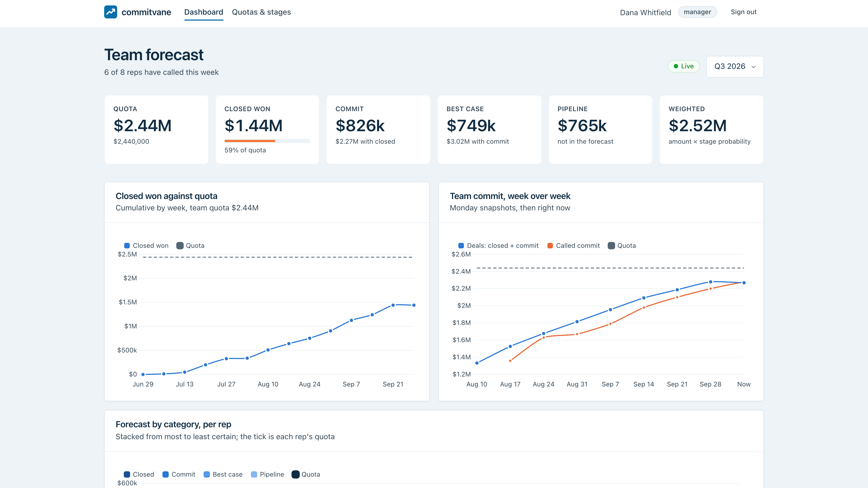This screenshot has height=488, width=868.
Task: Click 'Closed won against quota' chart title
Action: click(x=166, y=196)
